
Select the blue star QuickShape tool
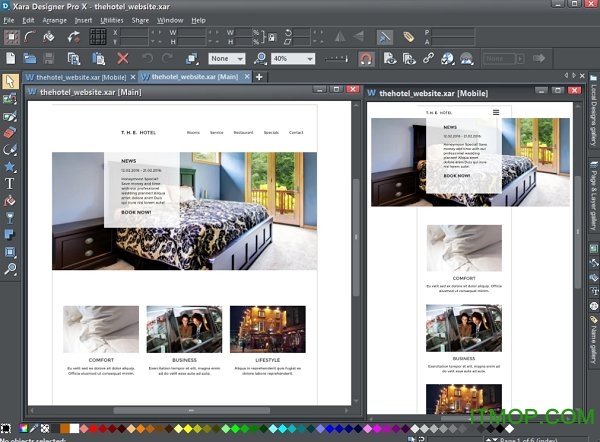pos(10,166)
